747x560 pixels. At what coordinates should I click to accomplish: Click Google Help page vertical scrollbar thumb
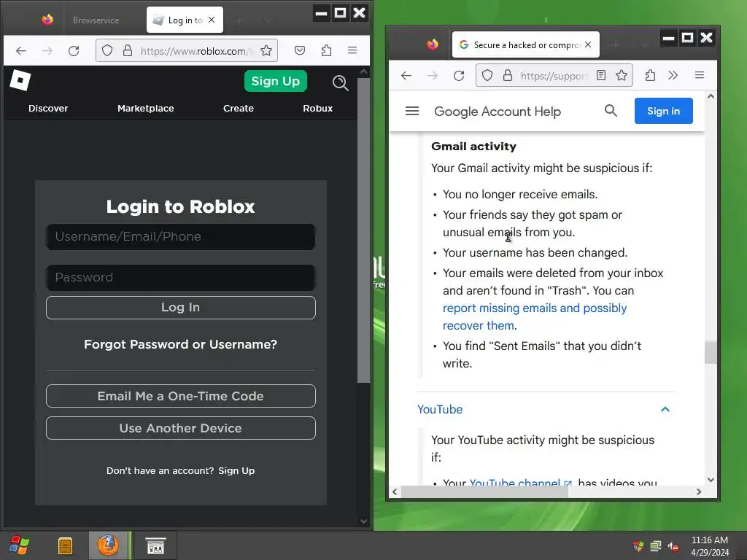(x=711, y=352)
